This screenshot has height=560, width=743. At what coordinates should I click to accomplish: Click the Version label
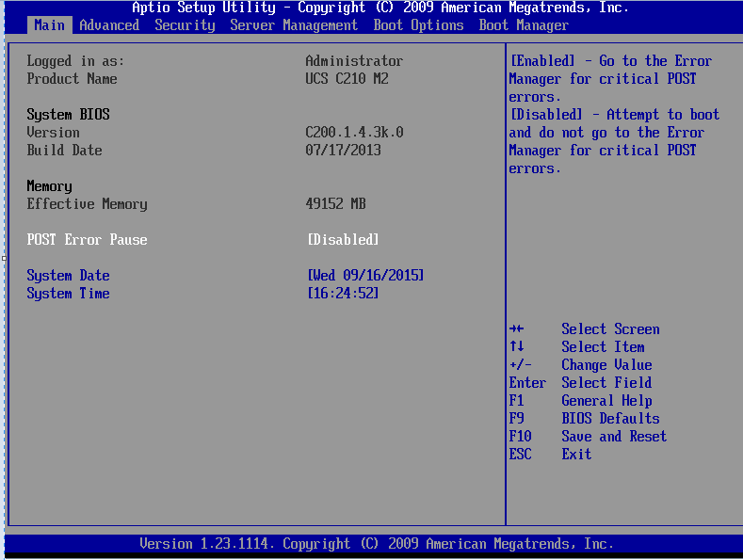pos(53,132)
